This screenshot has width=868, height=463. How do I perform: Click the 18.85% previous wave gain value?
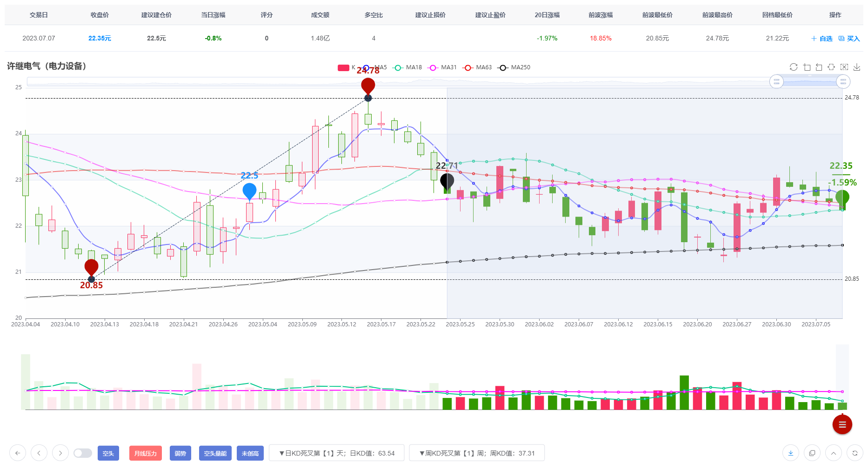click(x=601, y=38)
